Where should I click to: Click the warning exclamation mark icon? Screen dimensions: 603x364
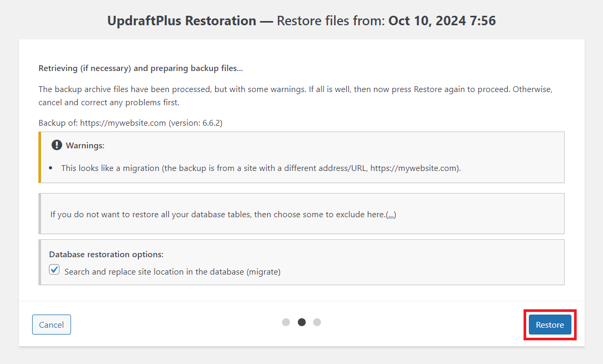pyautogui.click(x=57, y=145)
